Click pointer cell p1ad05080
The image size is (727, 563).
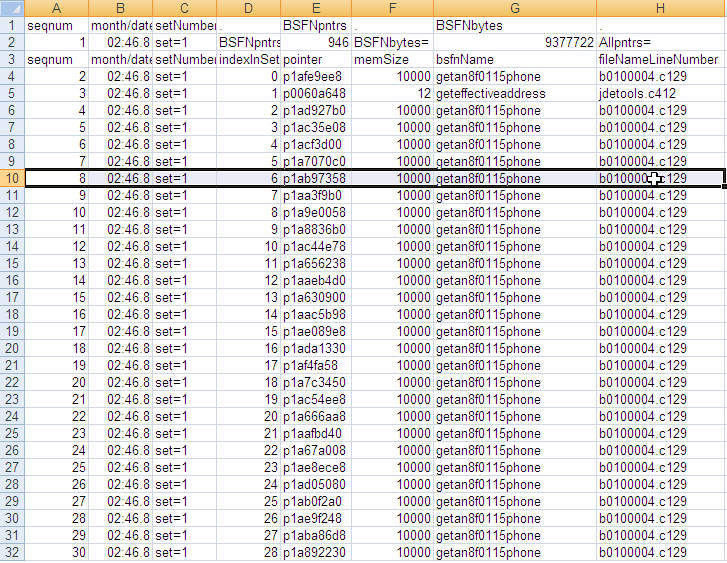(316, 485)
